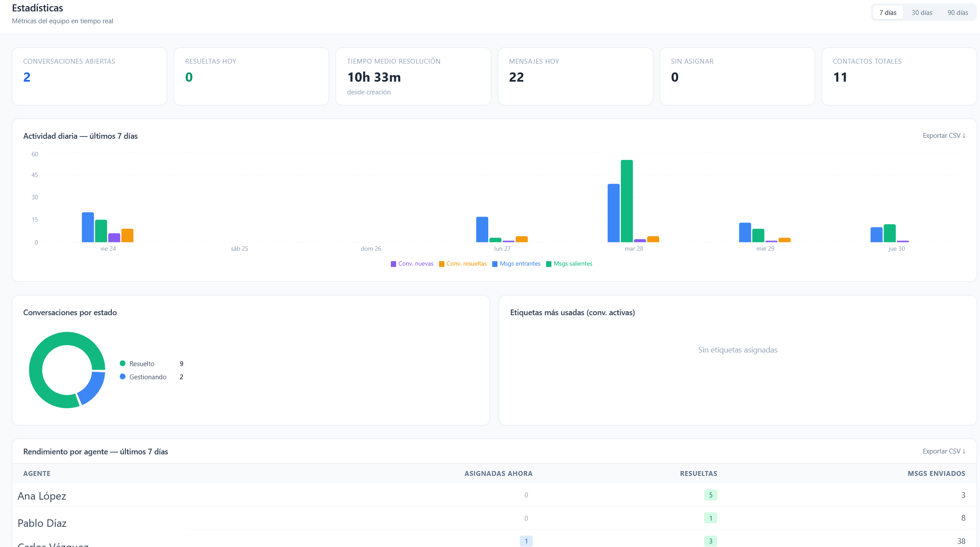Export agent performance table as CSV
The width and height of the screenshot is (980, 547).
point(944,451)
